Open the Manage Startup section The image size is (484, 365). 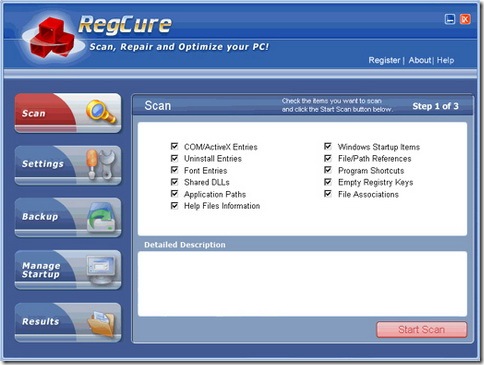tap(68, 270)
